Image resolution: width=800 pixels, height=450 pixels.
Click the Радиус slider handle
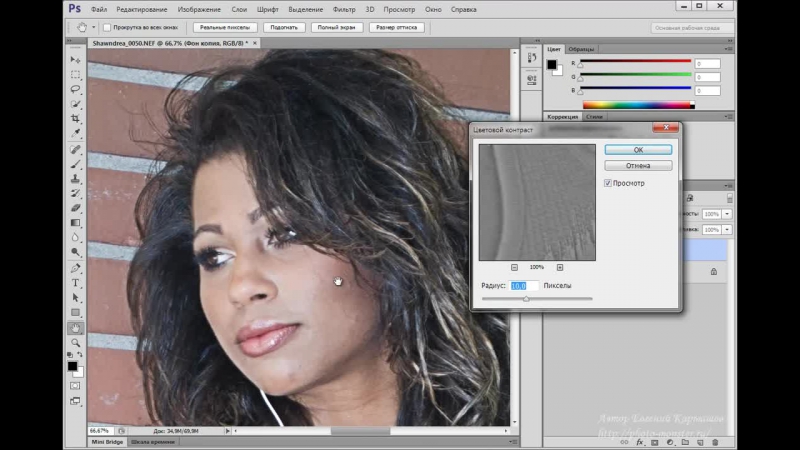click(526, 299)
